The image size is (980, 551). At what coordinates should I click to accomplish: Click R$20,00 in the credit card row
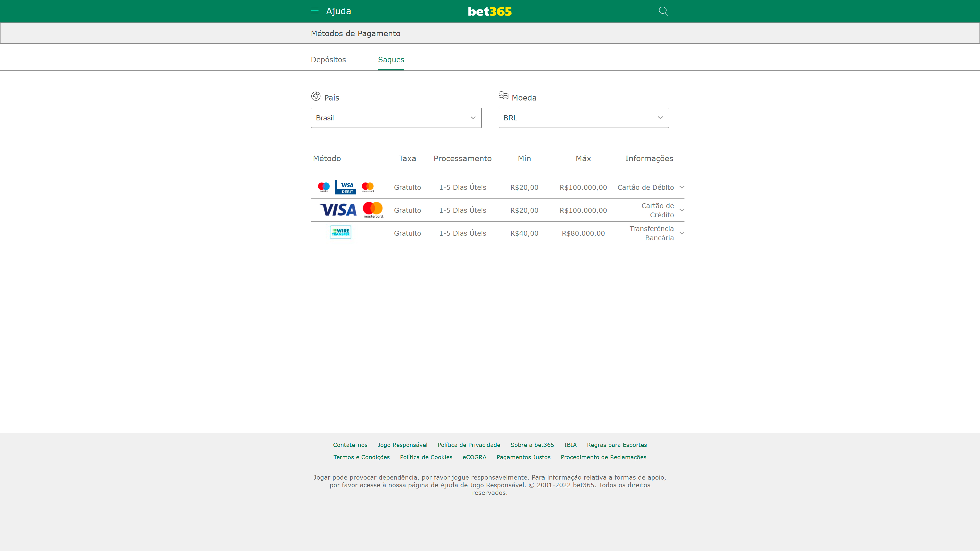point(524,210)
